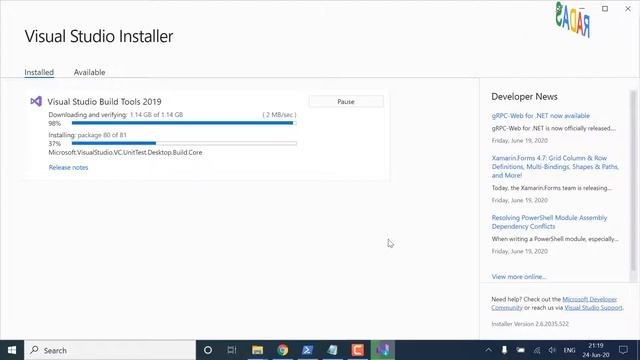Click the Microsoft.VisualStudio.VC.UnitTest.Desktop.Build.Core package text
The height and width of the screenshot is (360, 640).
click(x=125, y=153)
